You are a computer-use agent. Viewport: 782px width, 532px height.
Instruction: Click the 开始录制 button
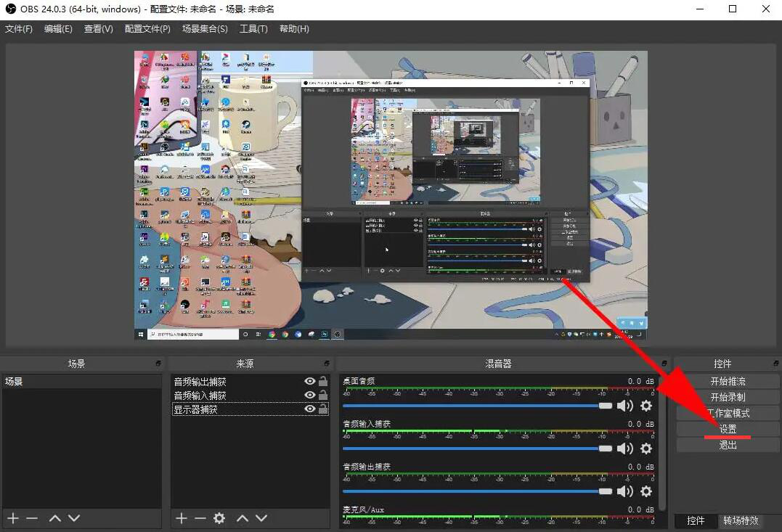728,397
